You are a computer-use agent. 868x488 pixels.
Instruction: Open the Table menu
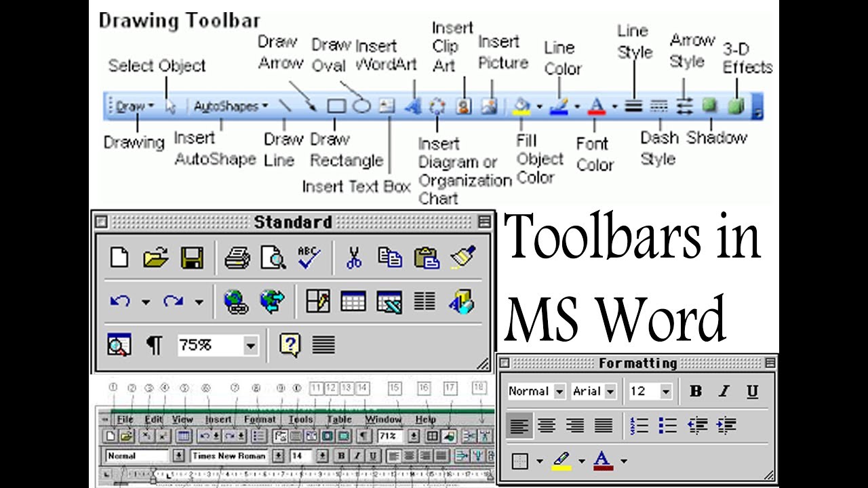pos(339,420)
